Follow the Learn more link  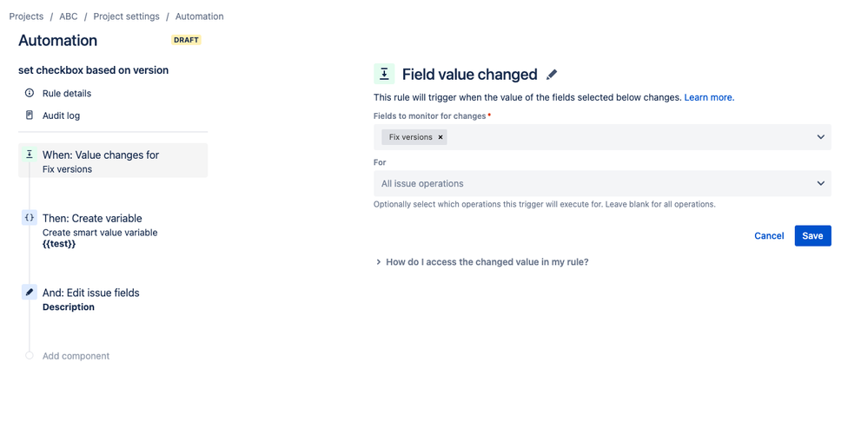[708, 97]
